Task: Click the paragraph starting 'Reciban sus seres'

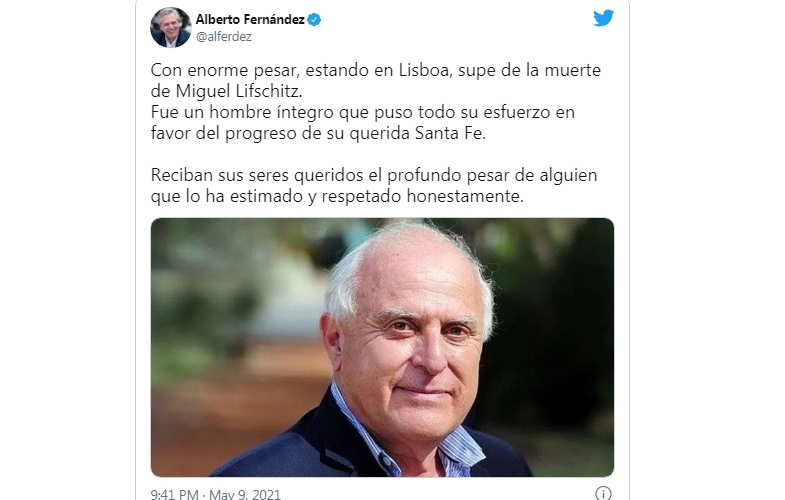Action: [374, 186]
